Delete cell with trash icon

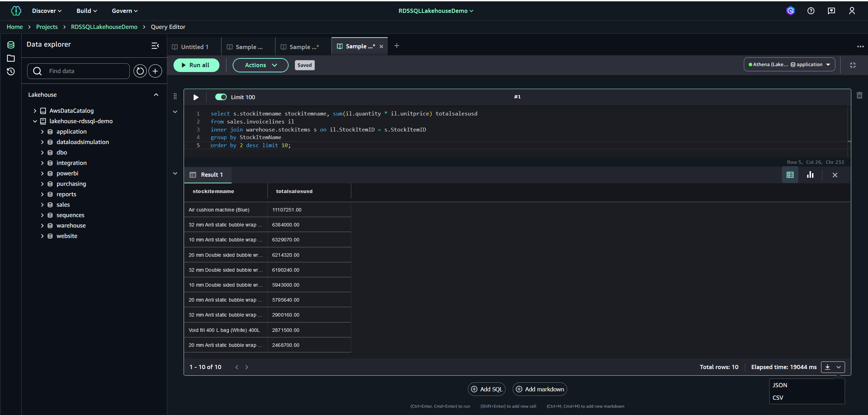pos(859,95)
